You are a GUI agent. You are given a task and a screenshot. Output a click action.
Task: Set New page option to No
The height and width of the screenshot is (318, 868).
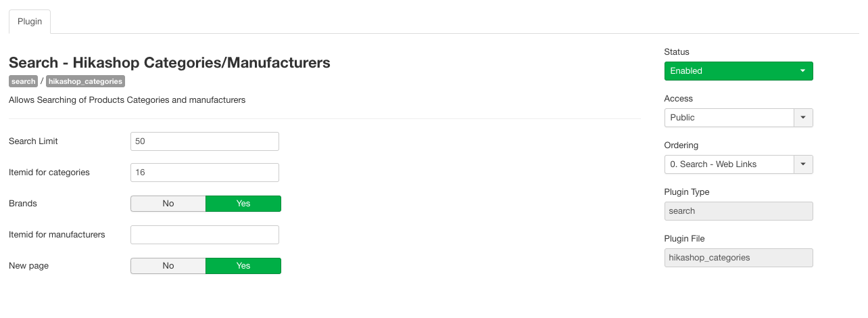[168, 266]
